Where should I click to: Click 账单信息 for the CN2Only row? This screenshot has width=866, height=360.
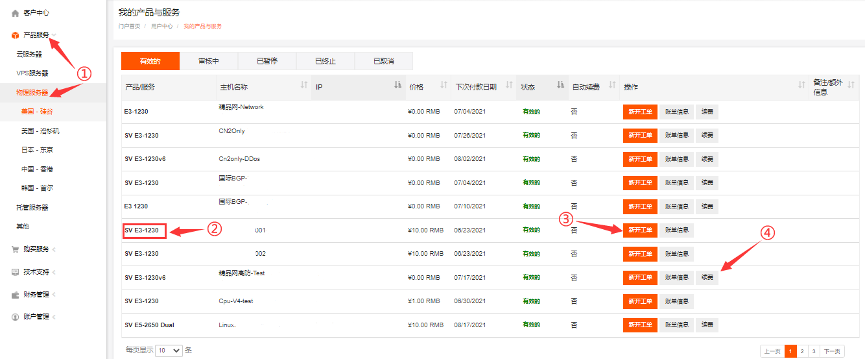click(677, 135)
